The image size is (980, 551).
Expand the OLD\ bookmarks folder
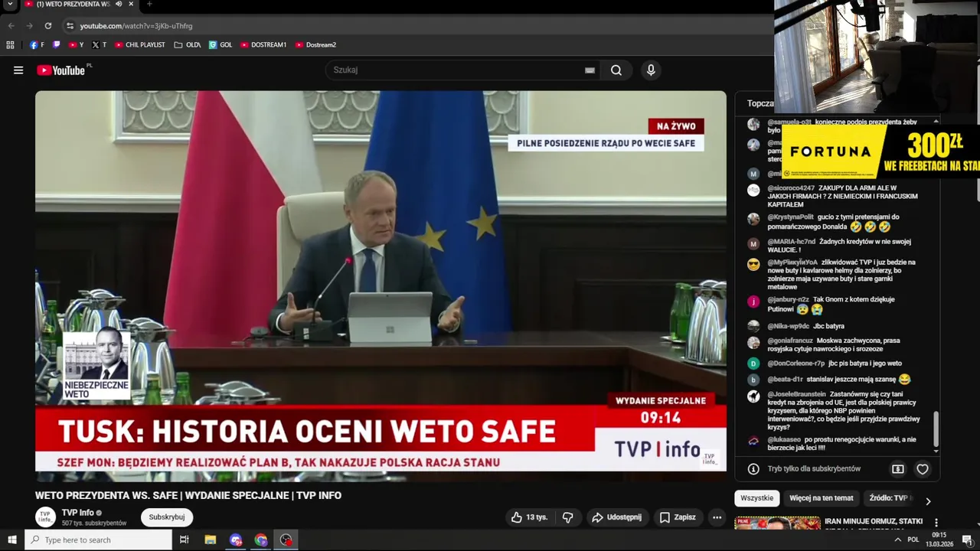[x=188, y=45]
